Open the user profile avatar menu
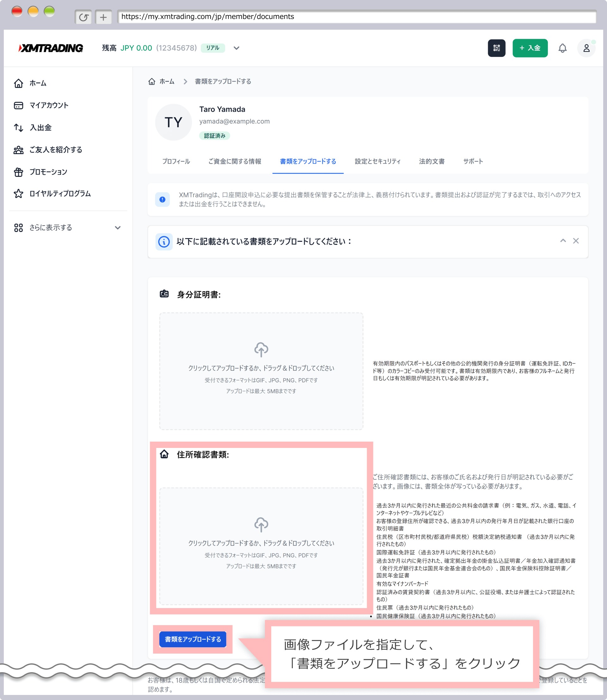Screen dimensions: 607x700 (x=586, y=48)
